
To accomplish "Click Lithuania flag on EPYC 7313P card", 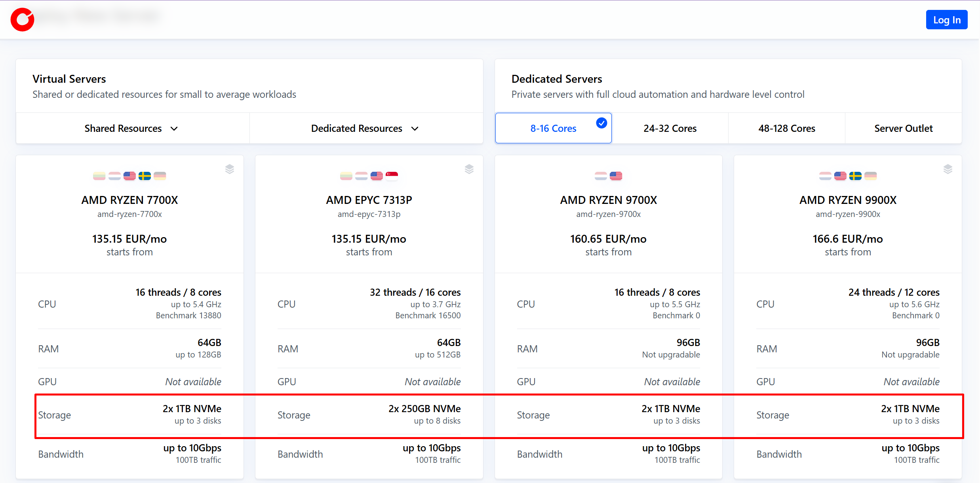I will tap(346, 176).
